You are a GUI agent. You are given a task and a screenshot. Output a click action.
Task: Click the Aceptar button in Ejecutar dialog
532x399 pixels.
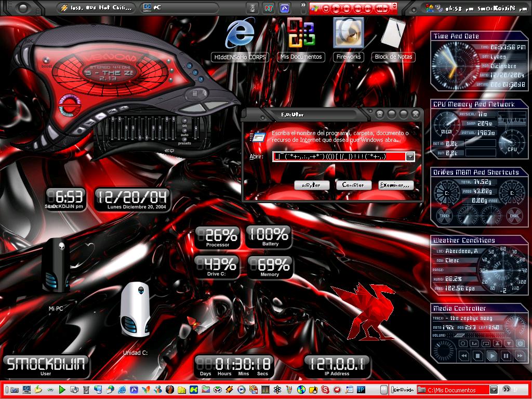[x=312, y=185]
